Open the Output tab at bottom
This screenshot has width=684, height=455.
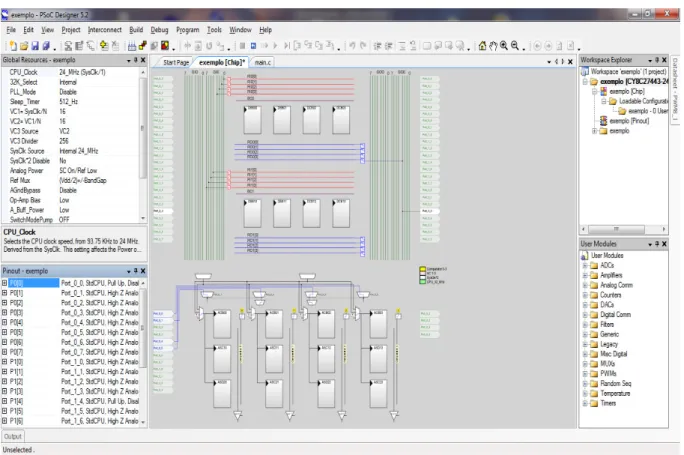pyautogui.click(x=13, y=436)
